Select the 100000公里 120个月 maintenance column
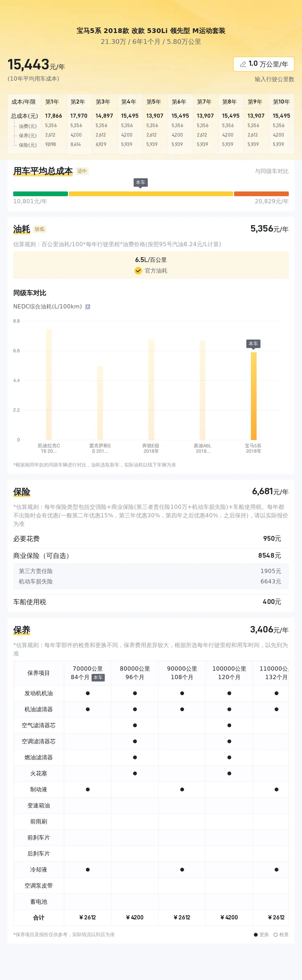302x980 pixels. coord(229,673)
